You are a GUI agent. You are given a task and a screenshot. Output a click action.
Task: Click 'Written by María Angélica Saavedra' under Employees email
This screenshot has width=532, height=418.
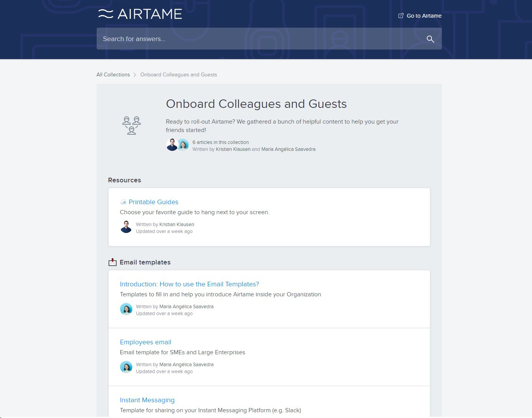tap(175, 365)
